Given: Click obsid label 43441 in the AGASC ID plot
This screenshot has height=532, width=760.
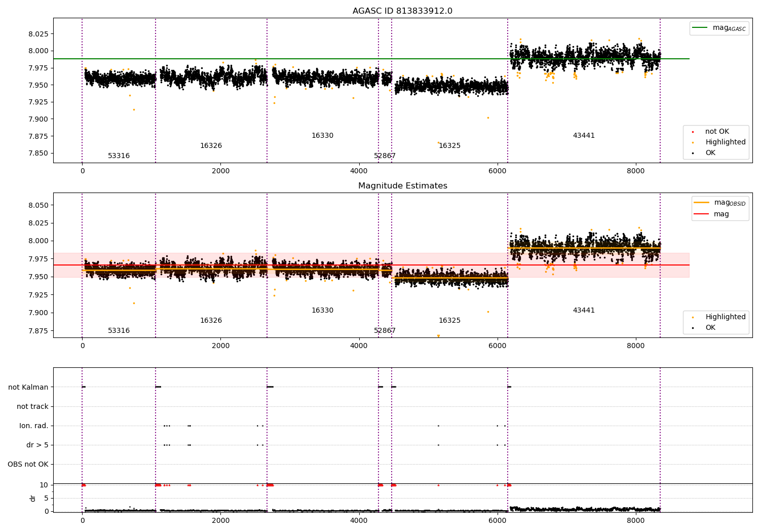Looking at the screenshot, I should point(584,136).
